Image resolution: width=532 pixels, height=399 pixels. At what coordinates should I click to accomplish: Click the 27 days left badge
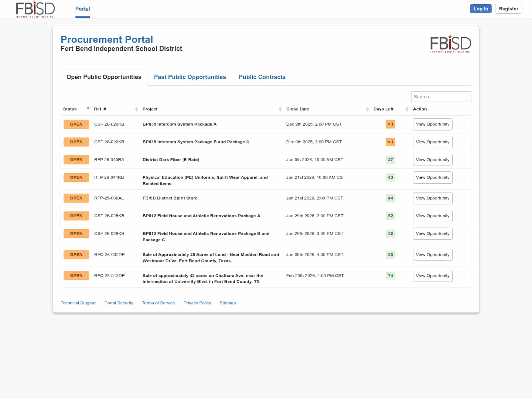pos(390,160)
